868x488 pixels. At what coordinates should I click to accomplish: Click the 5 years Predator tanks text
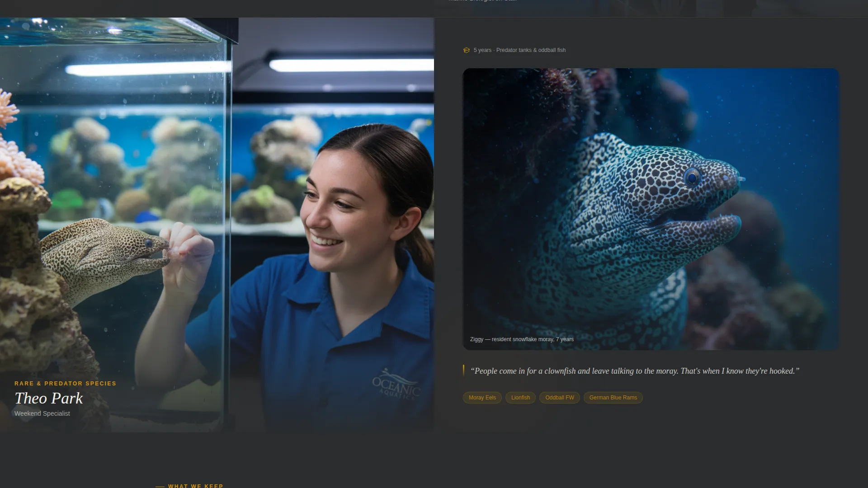pos(519,50)
